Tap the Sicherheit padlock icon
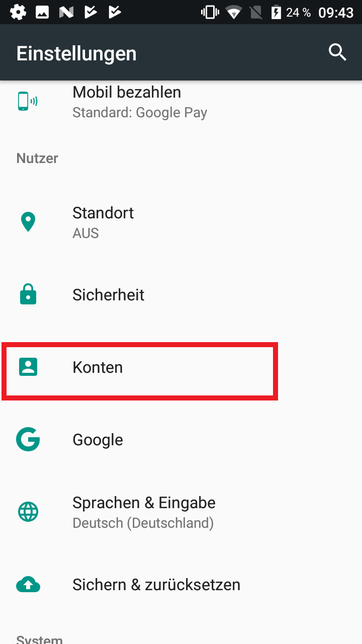362x644 pixels. coord(28,294)
